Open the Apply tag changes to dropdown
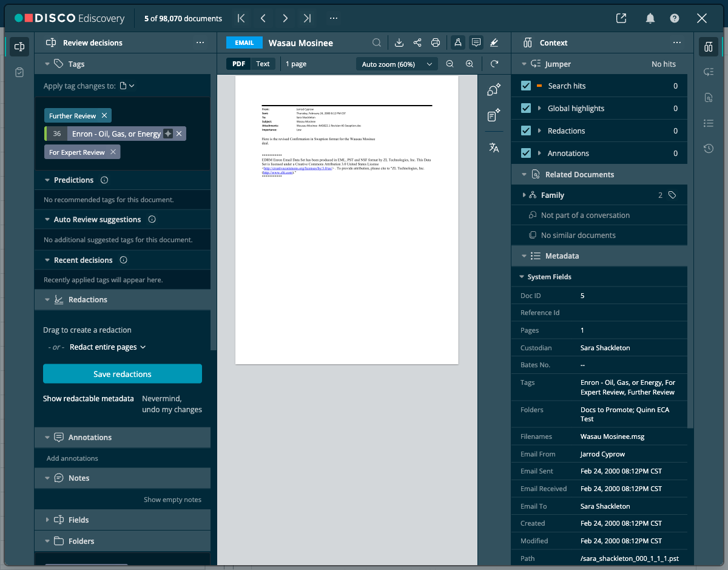728x570 pixels. pos(127,86)
